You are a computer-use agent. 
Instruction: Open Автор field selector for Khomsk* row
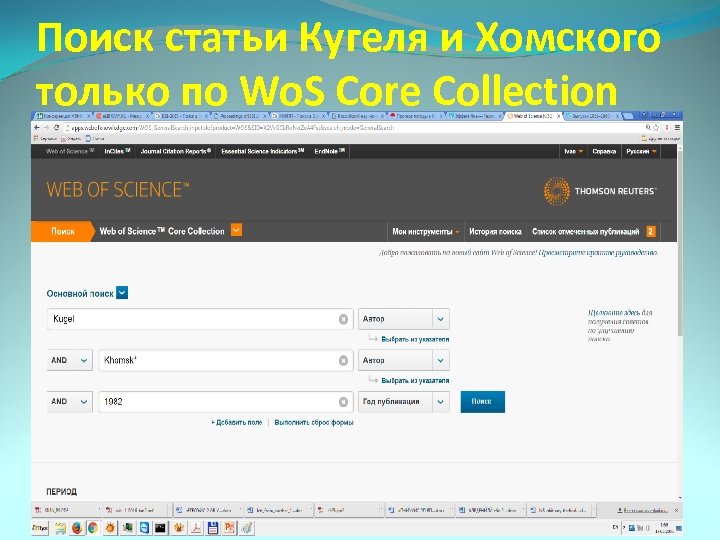coord(404,360)
